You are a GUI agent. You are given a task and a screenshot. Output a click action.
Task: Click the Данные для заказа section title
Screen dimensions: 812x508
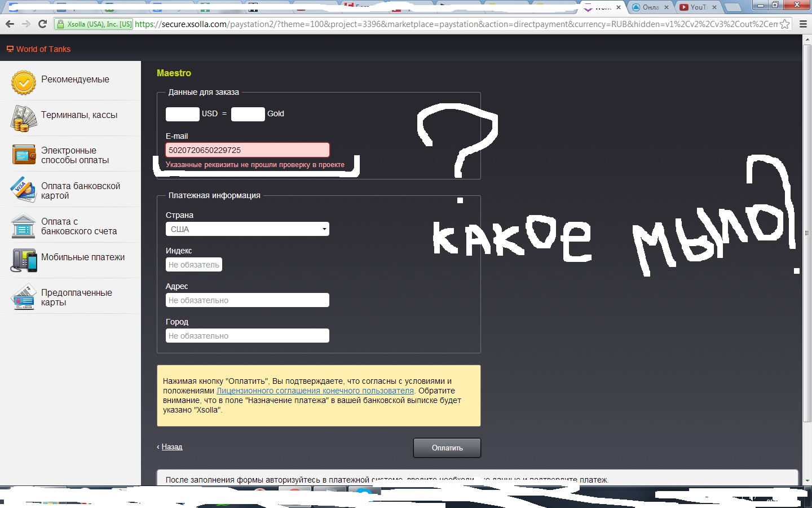(204, 92)
